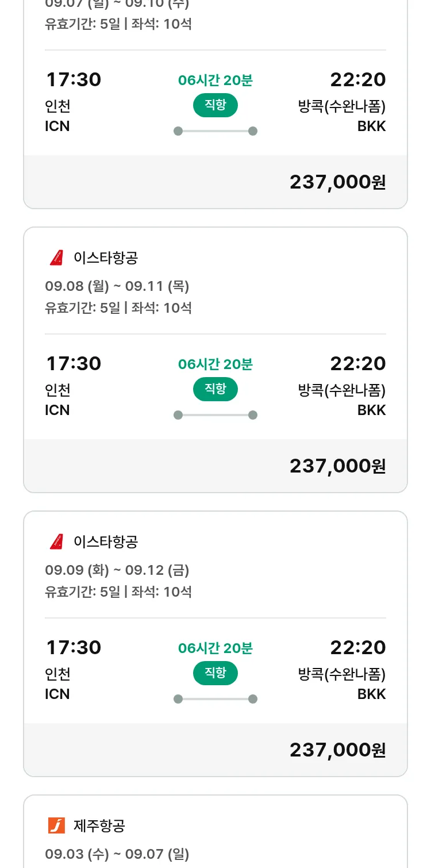Tap 17:30 departure time on 09.08 flight

[74, 364]
